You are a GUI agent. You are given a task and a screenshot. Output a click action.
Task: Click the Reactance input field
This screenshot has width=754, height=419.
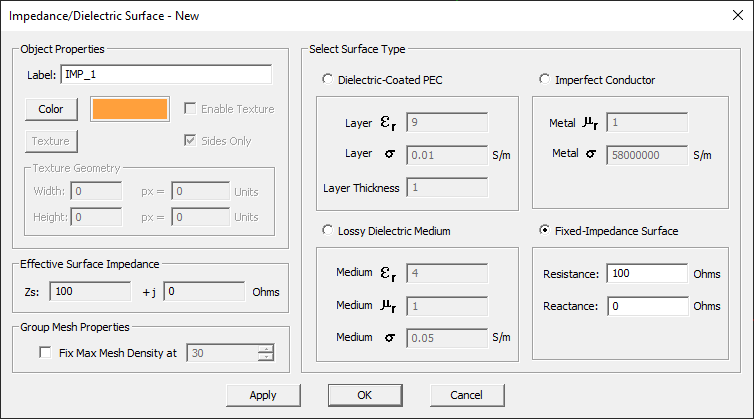[646, 306]
